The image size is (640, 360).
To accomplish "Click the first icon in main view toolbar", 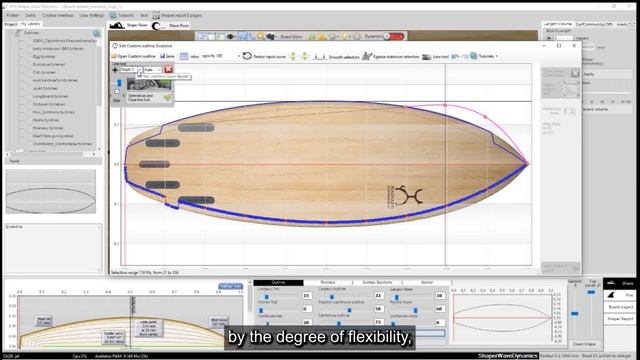I will (202, 36).
